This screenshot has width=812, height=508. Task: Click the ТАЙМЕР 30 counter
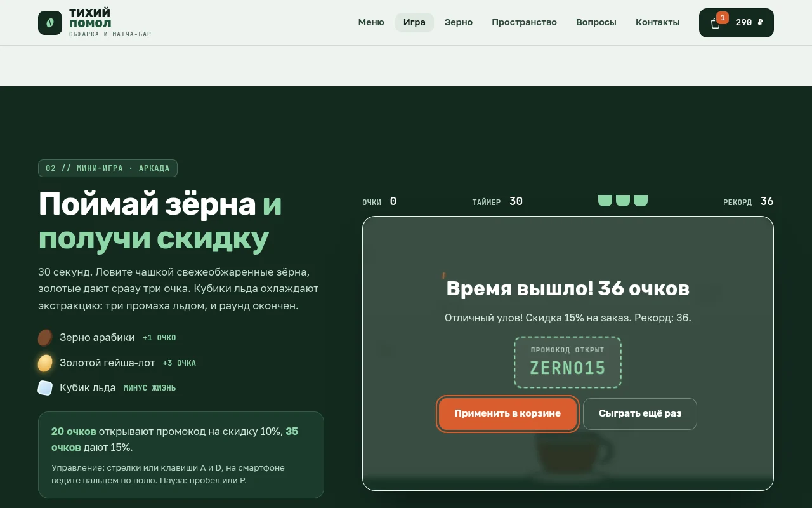click(497, 201)
